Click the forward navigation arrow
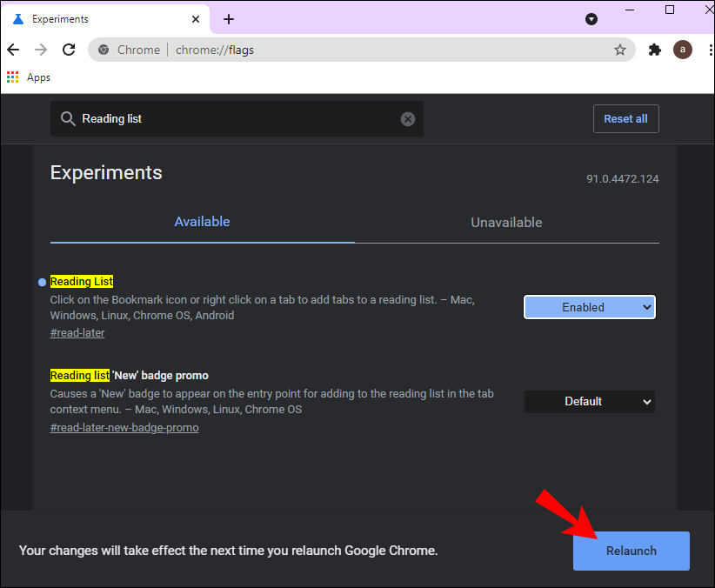The image size is (715, 588). point(41,50)
